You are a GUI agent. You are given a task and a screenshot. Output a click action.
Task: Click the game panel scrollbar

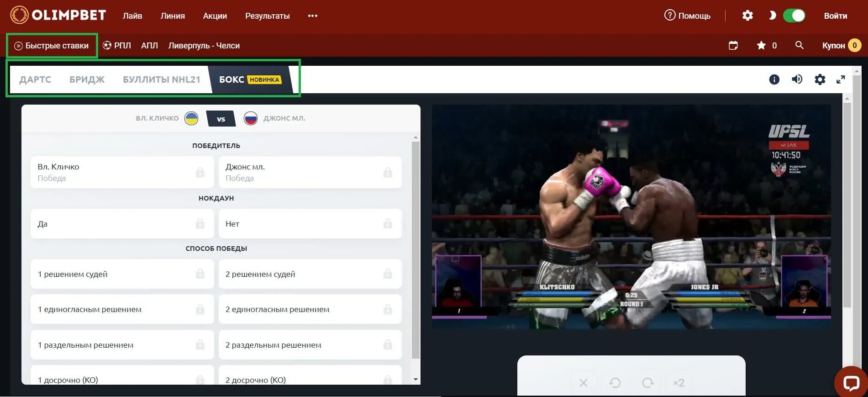click(x=847, y=205)
